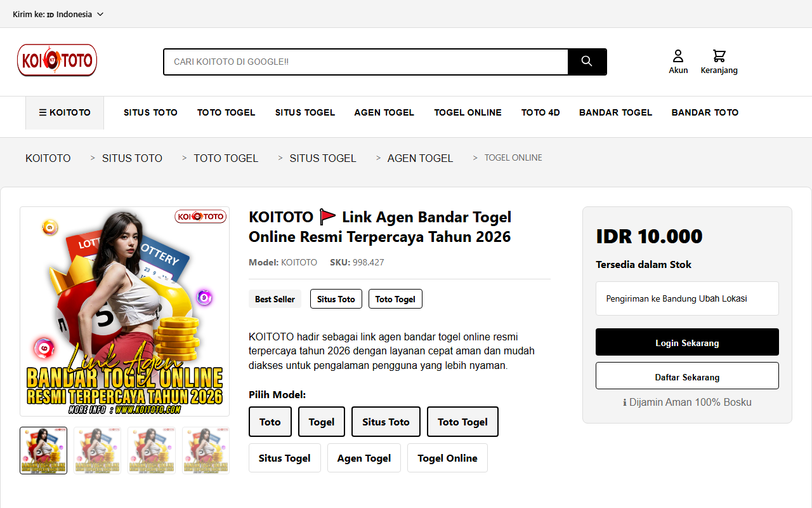Viewport: 812px width, 508px height.
Task: Click the magnifier search button
Action: (587, 62)
